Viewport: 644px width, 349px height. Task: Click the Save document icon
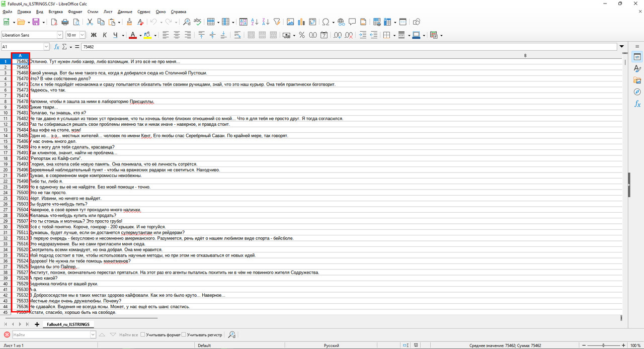point(36,22)
